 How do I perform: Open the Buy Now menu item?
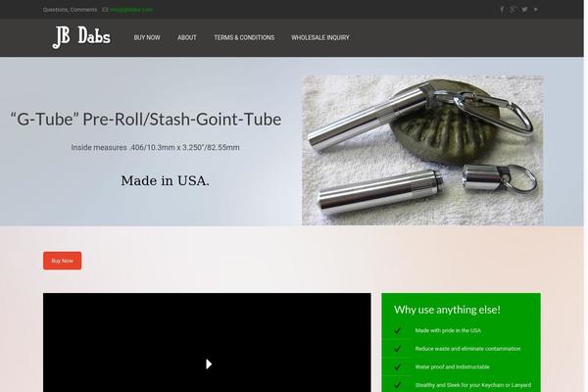coord(147,37)
